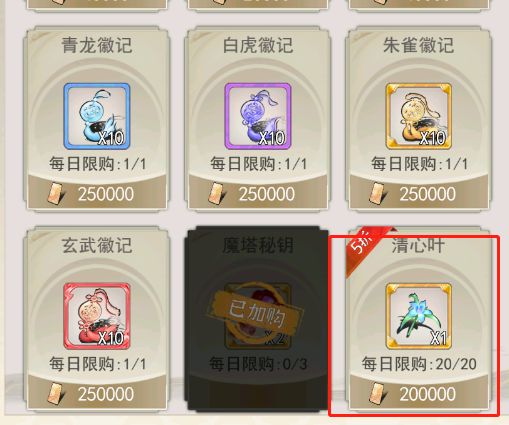Screen dimensions: 509x425
Task: Click the scroll currency icon under 青龙徽记
Action: point(55,193)
